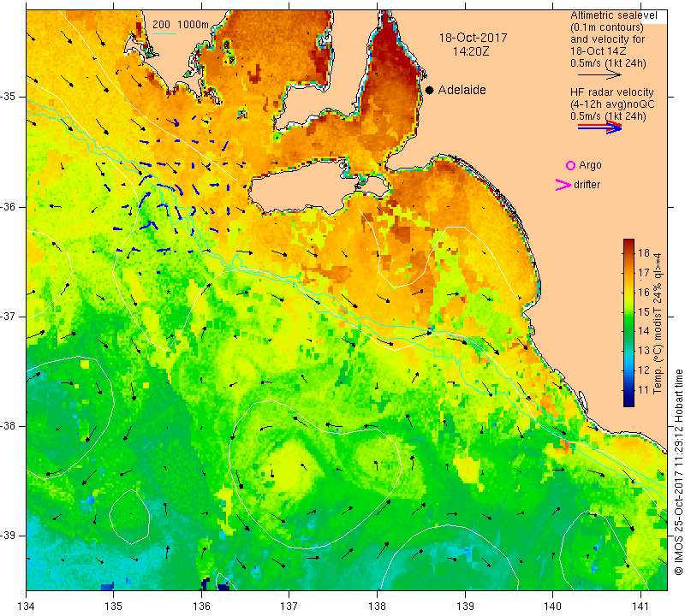This screenshot has height=616, width=685.
Task: Click the IMOS copyright timestamp text
Action: click(x=678, y=472)
